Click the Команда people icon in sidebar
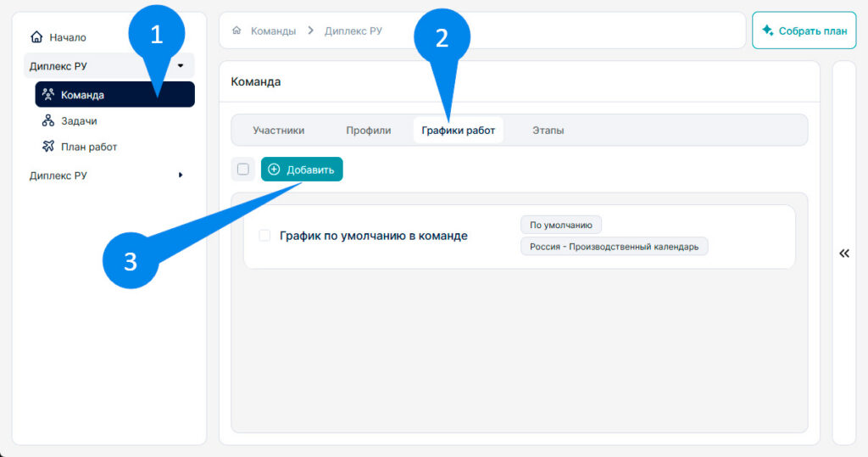Screen dimensions: 868x457 48,94
